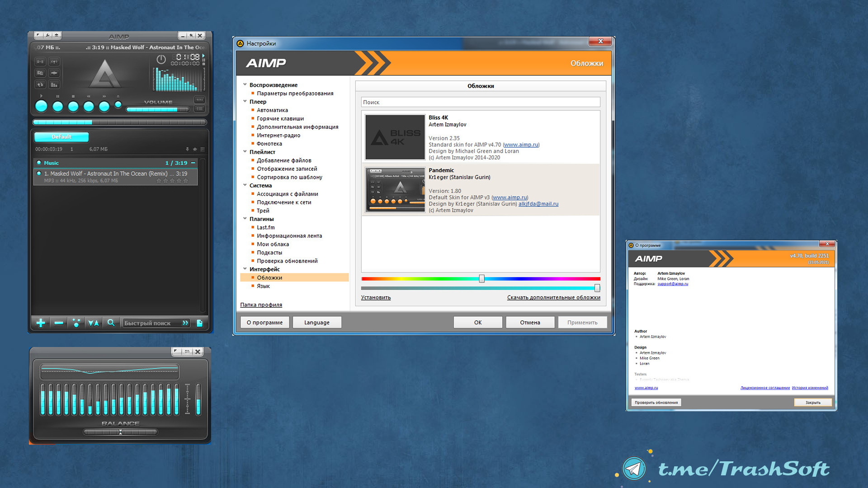Click the playlist page manage icon
This screenshot has height=488, width=868.
click(x=199, y=323)
